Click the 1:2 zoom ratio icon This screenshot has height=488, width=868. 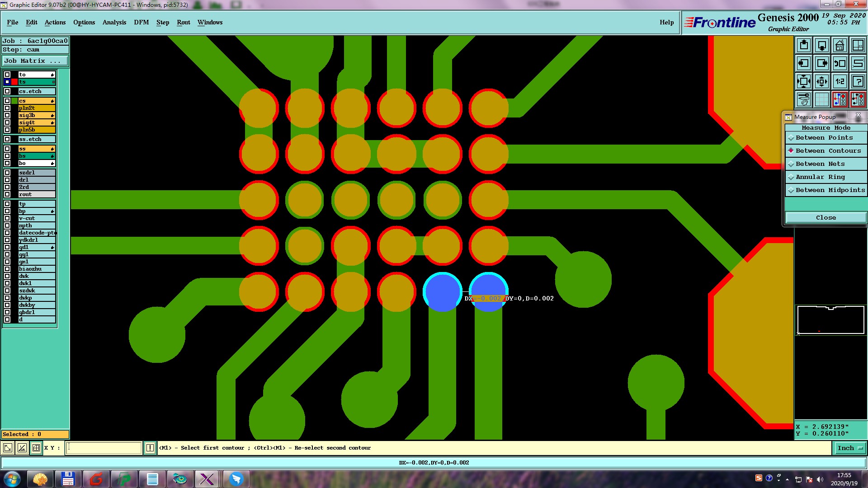pos(840,81)
